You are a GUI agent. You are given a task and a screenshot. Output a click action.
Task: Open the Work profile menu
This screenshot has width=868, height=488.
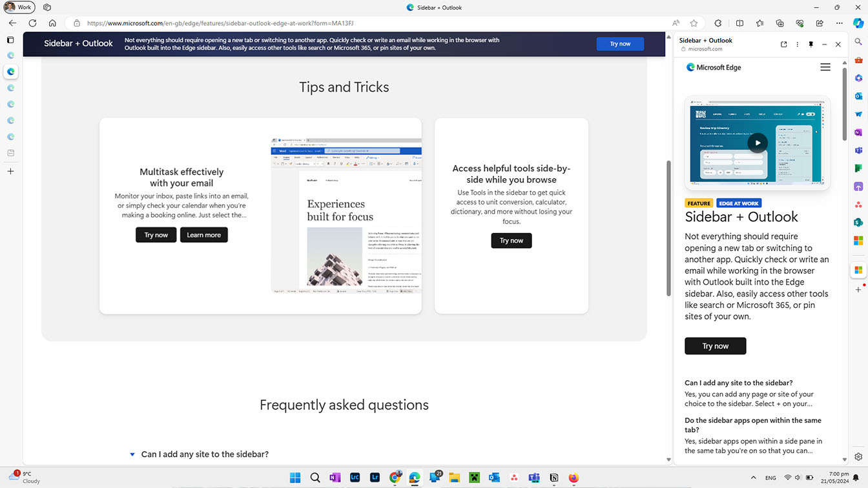[x=19, y=7]
